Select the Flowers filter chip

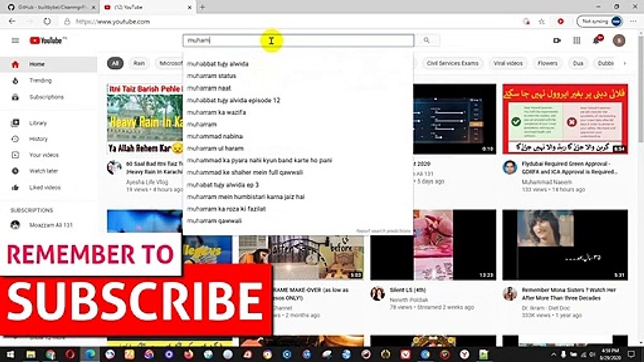[x=547, y=63]
